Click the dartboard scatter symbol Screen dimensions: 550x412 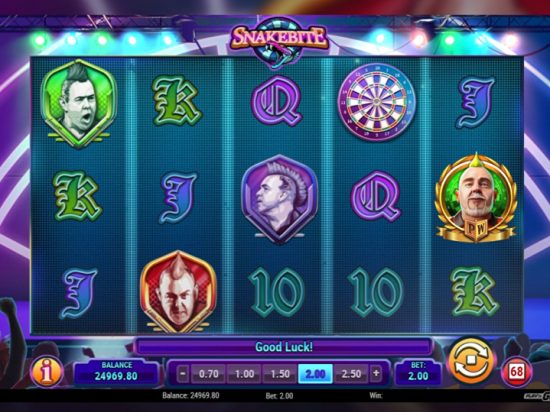(376, 102)
